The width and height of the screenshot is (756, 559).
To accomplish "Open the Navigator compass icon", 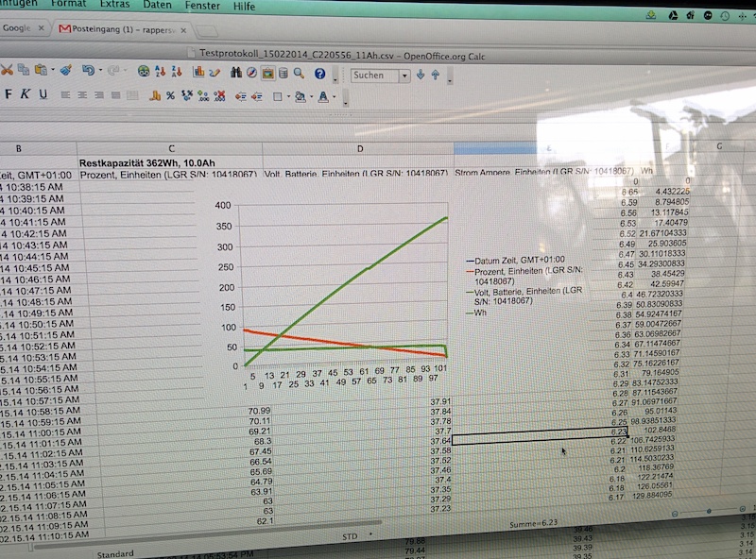I will click(x=251, y=72).
